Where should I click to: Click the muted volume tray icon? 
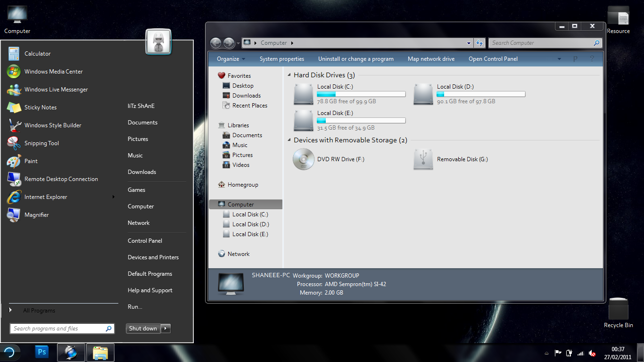(592, 353)
